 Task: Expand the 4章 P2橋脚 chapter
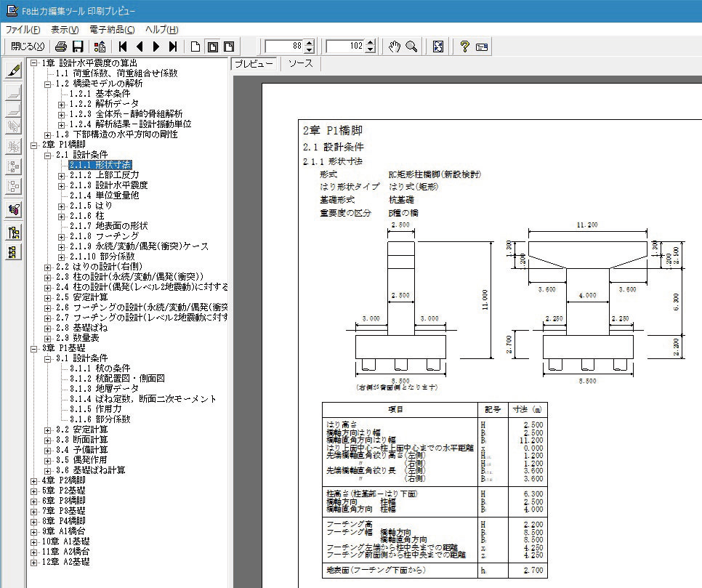click(33, 481)
